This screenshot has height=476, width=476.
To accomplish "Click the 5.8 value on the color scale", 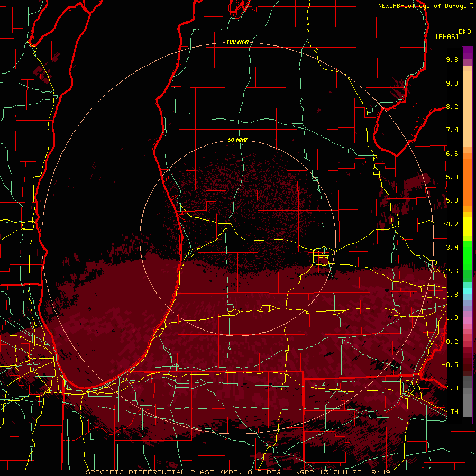I will (x=452, y=177).
